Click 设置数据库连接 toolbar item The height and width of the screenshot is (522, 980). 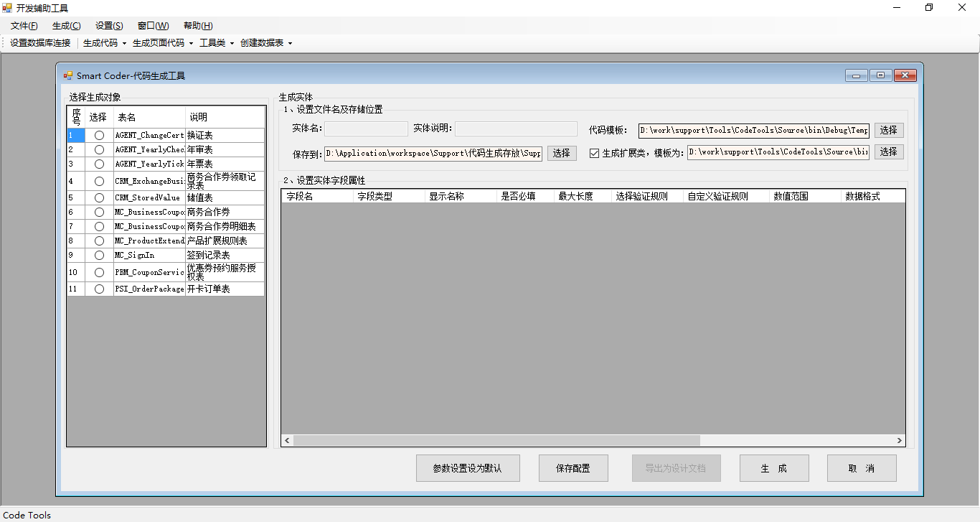tap(40, 43)
